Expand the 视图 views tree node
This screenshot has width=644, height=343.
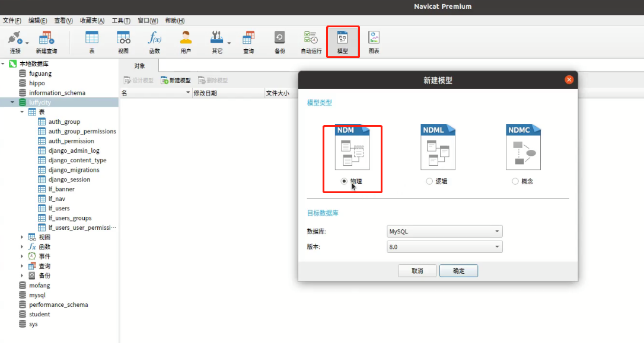22,237
